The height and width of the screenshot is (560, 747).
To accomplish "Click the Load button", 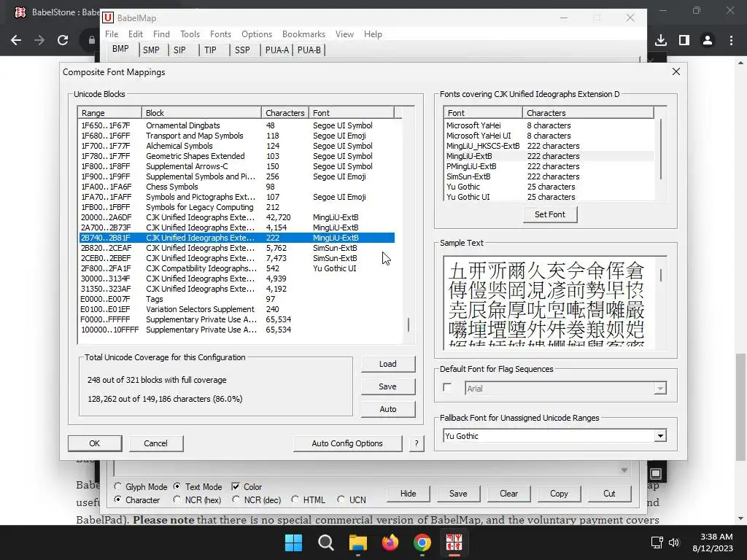I will pyautogui.click(x=388, y=364).
